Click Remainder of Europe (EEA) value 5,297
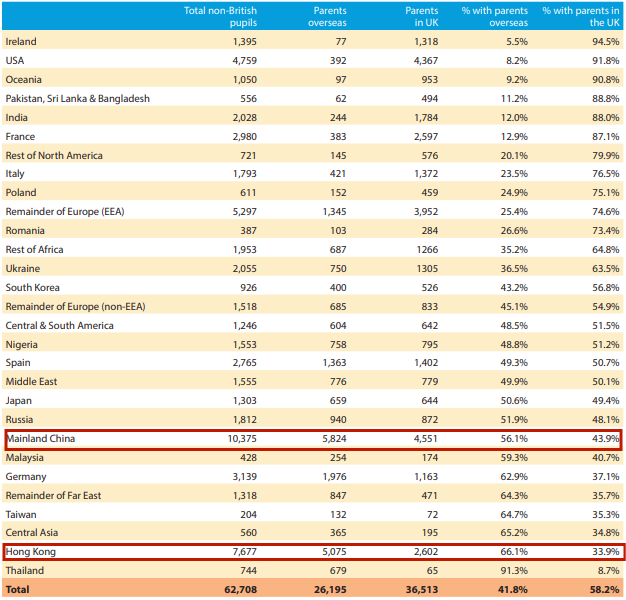The width and height of the screenshot is (626, 600). coord(245,212)
